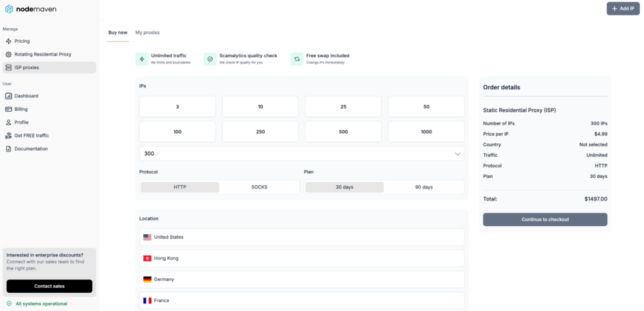The image size is (644, 311).
Task: Click the Get FREE traffic icon
Action: [9, 136]
